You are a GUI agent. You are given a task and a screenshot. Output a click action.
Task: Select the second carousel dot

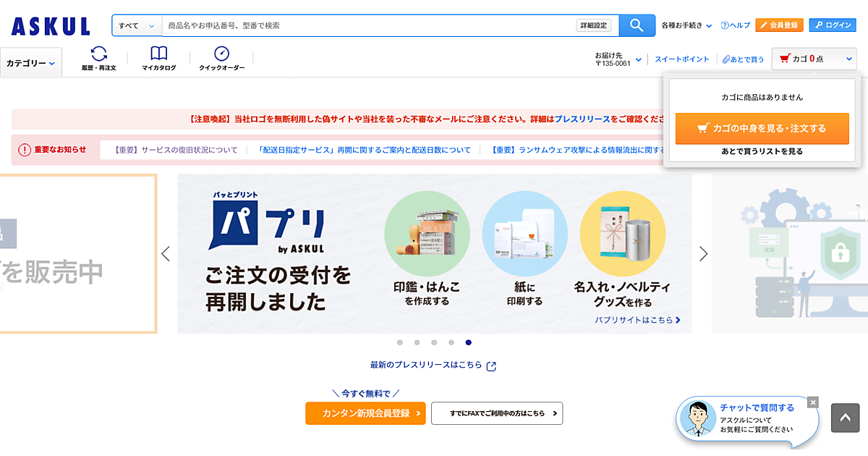point(417,342)
